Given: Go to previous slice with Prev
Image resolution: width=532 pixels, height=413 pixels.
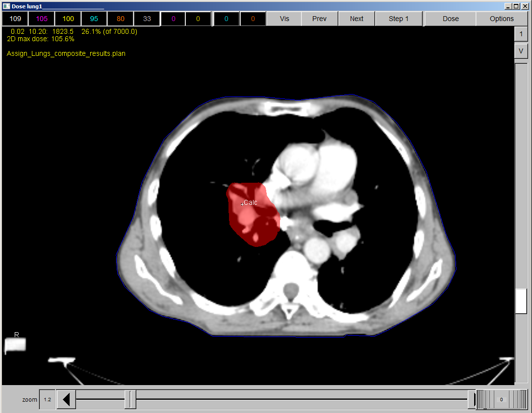Looking at the screenshot, I should (x=319, y=19).
